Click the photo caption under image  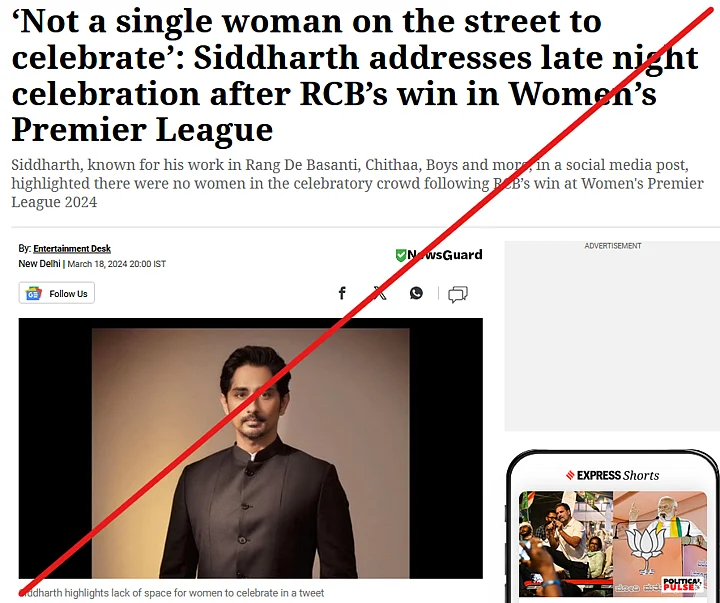point(172,593)
